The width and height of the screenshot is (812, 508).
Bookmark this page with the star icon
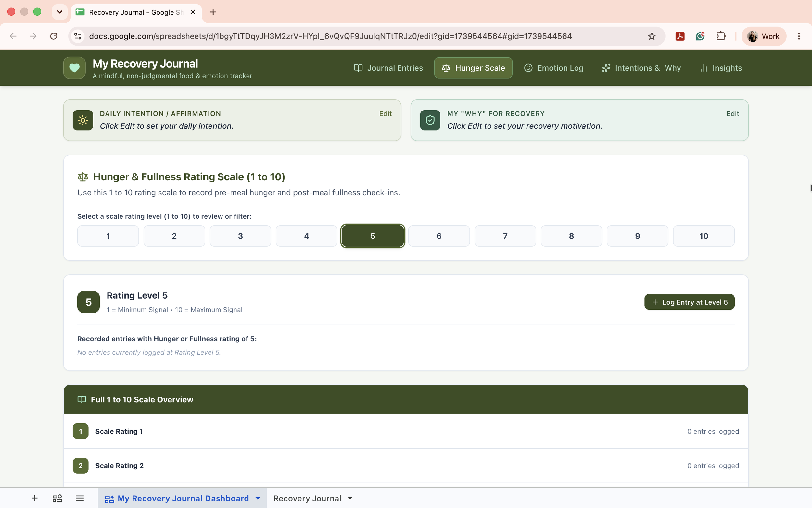[x=652, y=36]
